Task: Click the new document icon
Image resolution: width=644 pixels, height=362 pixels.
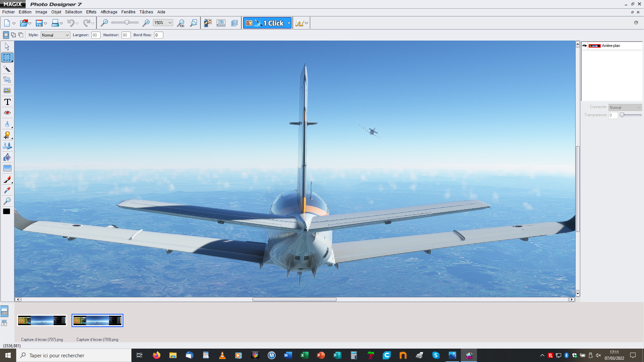Action: 7,23
